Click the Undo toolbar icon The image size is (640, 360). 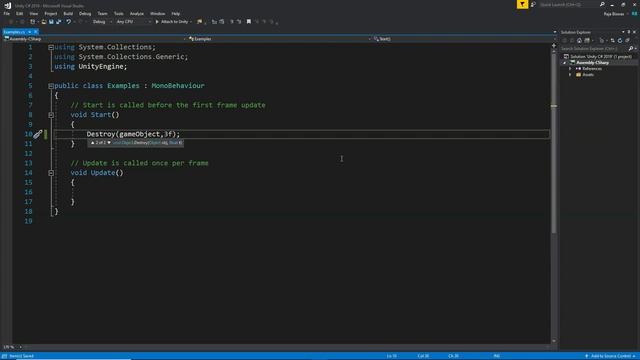69,22
